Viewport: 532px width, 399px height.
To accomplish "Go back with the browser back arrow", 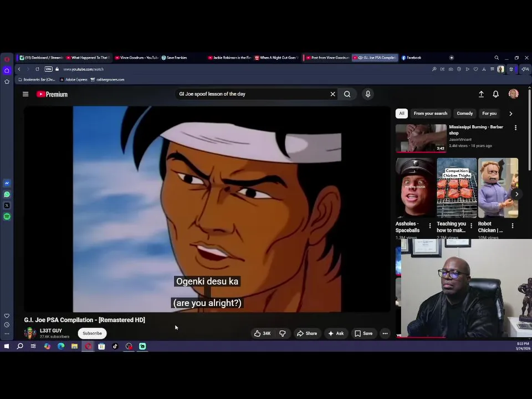I will point(19,69).
